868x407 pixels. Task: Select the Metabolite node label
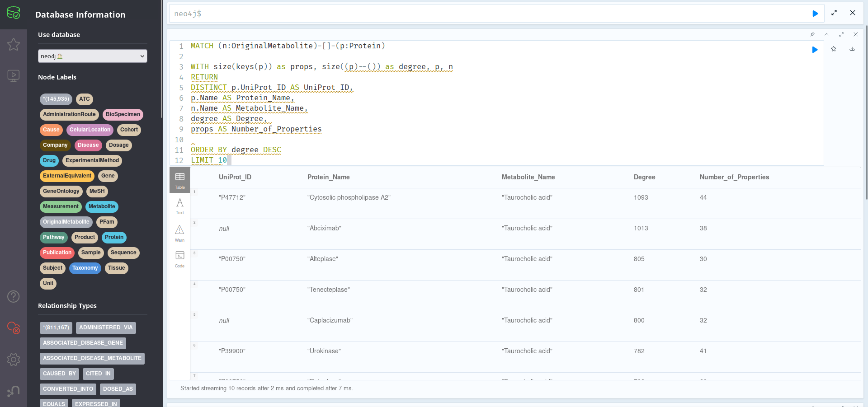point(102,206)
